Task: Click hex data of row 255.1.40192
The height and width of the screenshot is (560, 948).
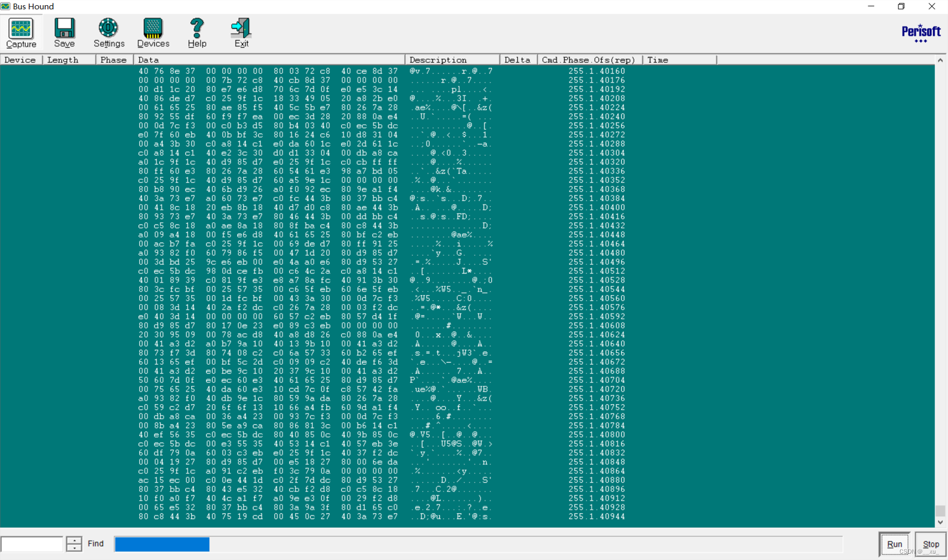Action: pyautogui.click(x=268, y=89)
